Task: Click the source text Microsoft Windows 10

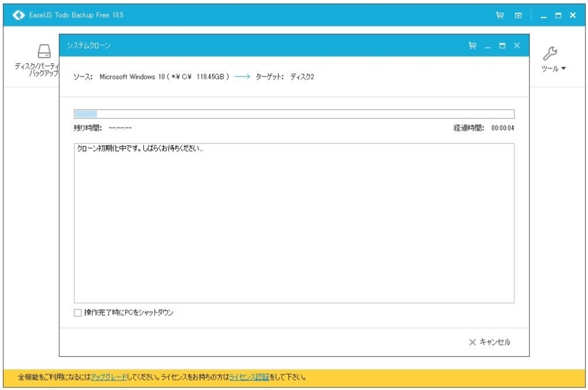Action: click(x=132, y=77)
